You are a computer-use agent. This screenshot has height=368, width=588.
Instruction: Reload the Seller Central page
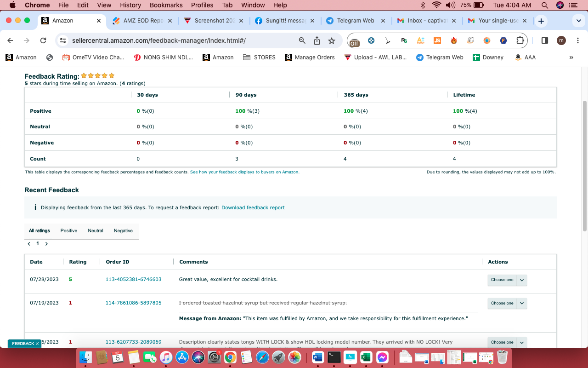point(43,40)
